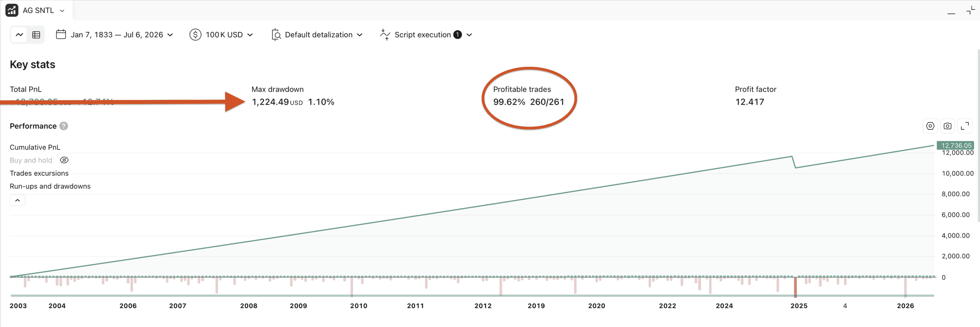The image size is (980, 327).
Task: Click the 2025 drawdown bar on the timeline
Action: [x=795, y=287]
